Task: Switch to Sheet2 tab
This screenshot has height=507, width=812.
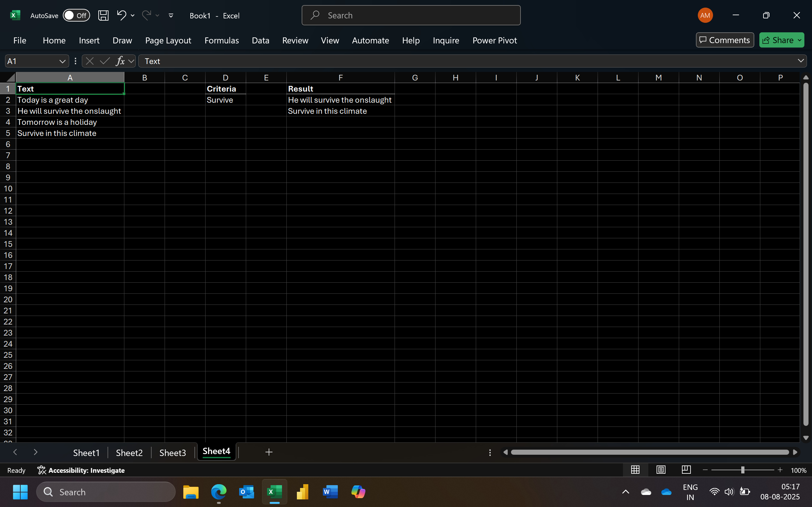Action: coord(129,453)
